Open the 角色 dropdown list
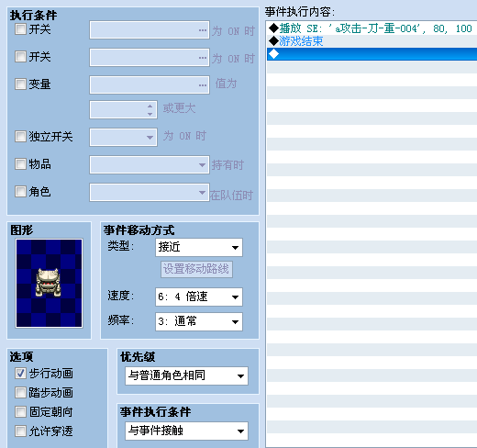Image resolution: width=477 pixels, height=448 pixels. tap(150, 192)
